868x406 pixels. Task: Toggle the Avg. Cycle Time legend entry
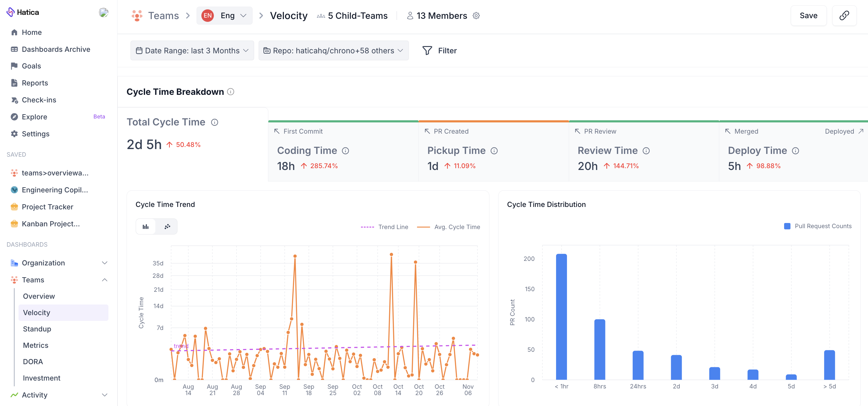[449, 227]
